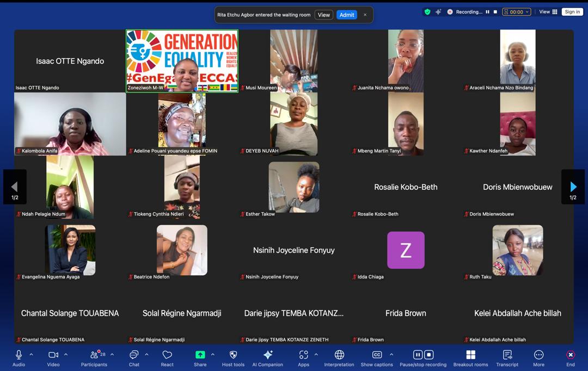Expand the Video options caret
The image size is (588, 371).
click(66, 354)
